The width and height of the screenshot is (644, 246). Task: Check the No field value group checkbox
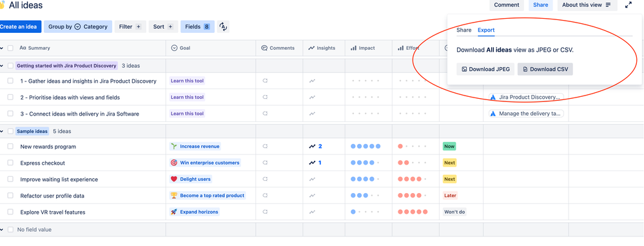pyautogui.click(x=10, y=230)
